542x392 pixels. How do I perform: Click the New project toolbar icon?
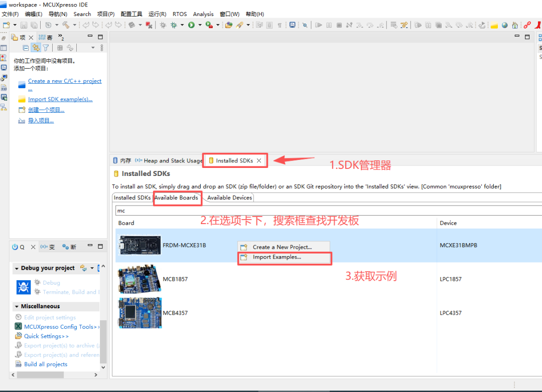(x=6, y=25)
